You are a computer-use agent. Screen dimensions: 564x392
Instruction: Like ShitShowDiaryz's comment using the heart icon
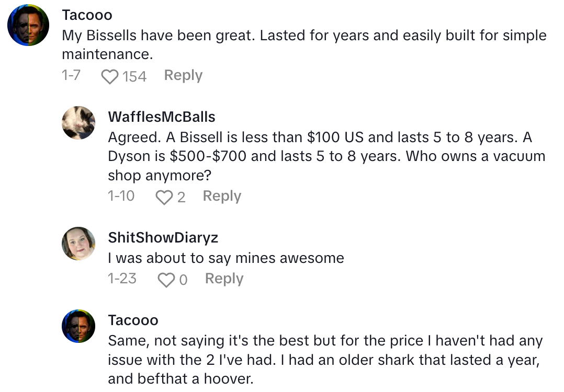click(166, 280)
